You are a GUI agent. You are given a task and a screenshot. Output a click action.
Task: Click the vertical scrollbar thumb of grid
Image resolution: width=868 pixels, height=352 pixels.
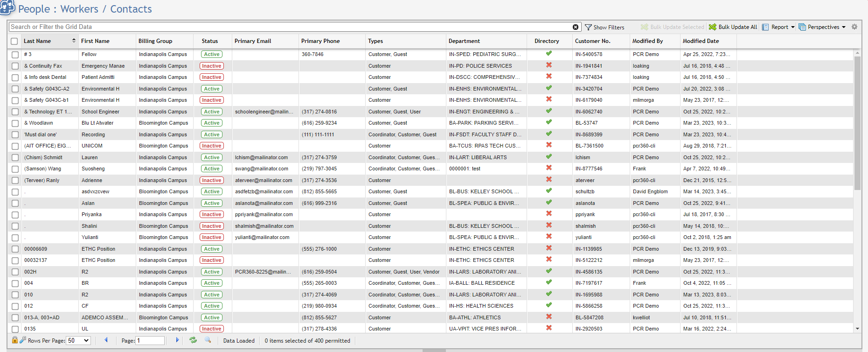(857, 121)
